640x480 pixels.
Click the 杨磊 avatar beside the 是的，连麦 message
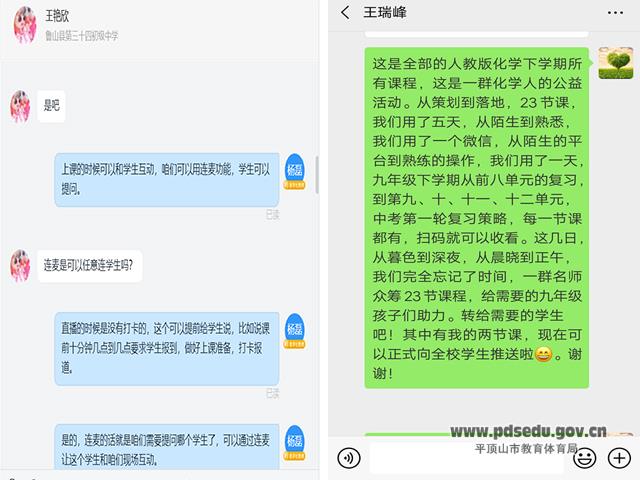click(295, 442)
